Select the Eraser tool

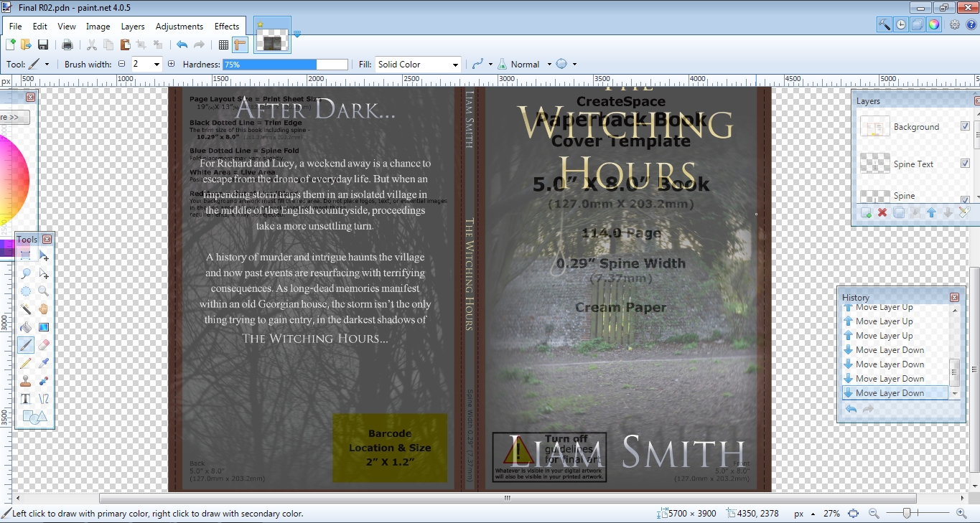[x=44, y=345]
